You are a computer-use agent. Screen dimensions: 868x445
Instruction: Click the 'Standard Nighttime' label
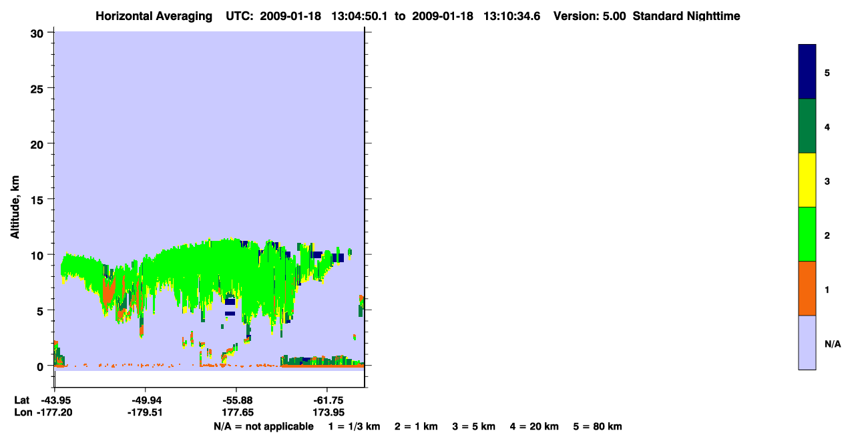pos(686,16)
